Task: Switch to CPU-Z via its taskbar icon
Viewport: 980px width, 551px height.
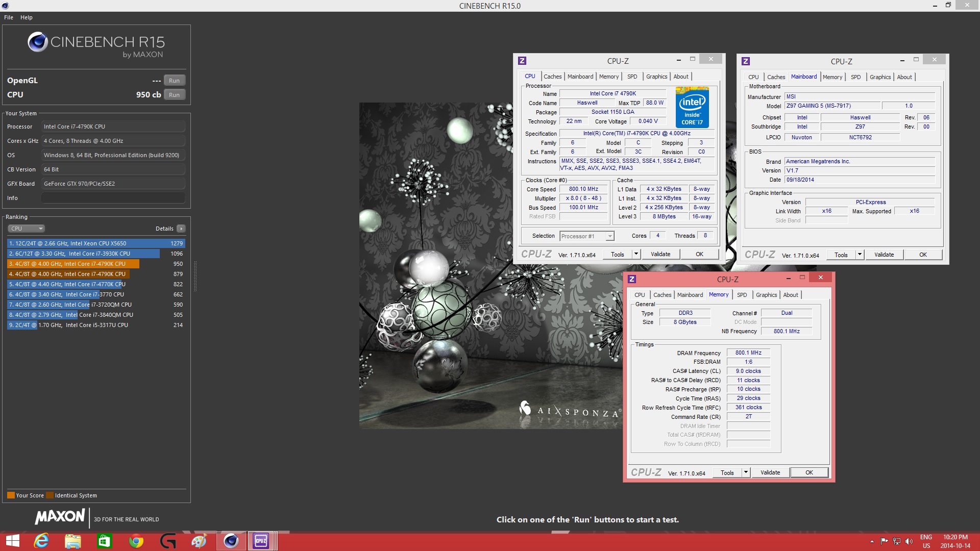Action: tap(261, 541)
